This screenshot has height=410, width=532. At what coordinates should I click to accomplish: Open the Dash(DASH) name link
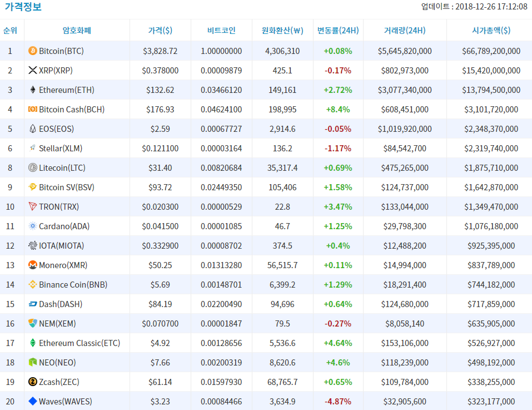point(61,304)
